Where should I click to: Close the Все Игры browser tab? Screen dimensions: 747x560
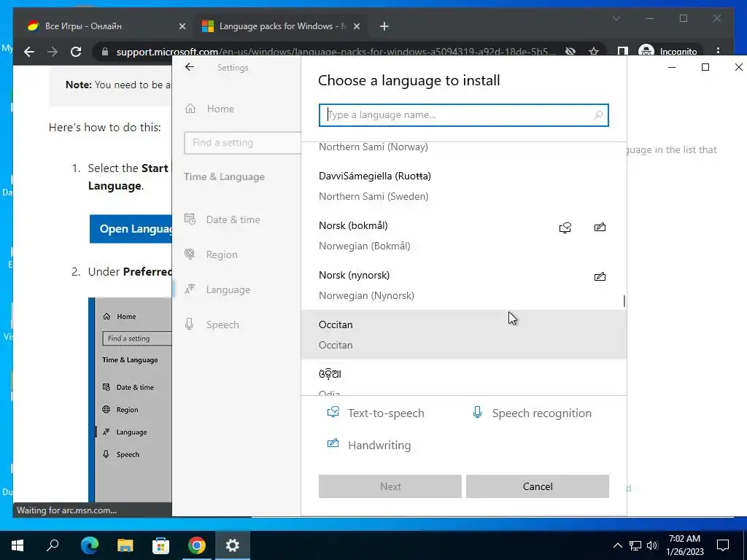click(x=182, y=27)
